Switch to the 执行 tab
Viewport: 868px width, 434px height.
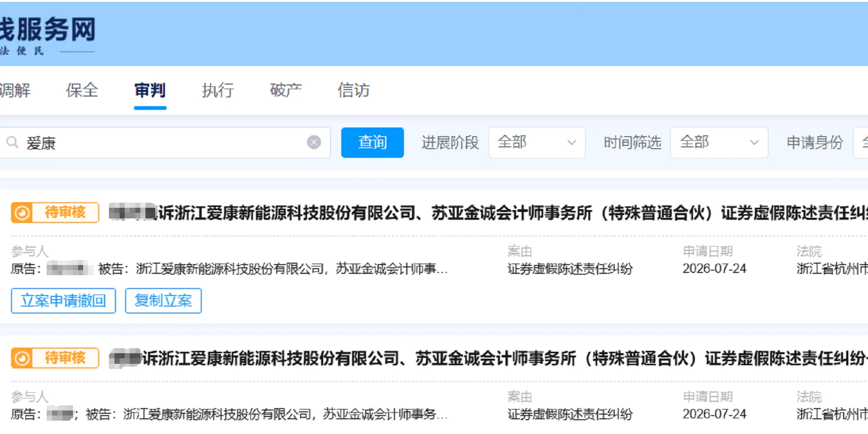pyautogui.click(x=218, y=90)
